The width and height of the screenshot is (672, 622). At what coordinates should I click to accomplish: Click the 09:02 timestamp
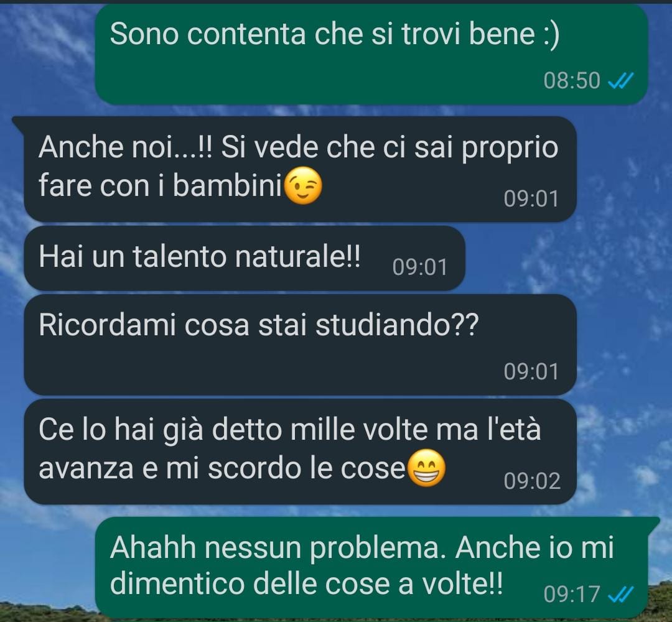point(532,481)
